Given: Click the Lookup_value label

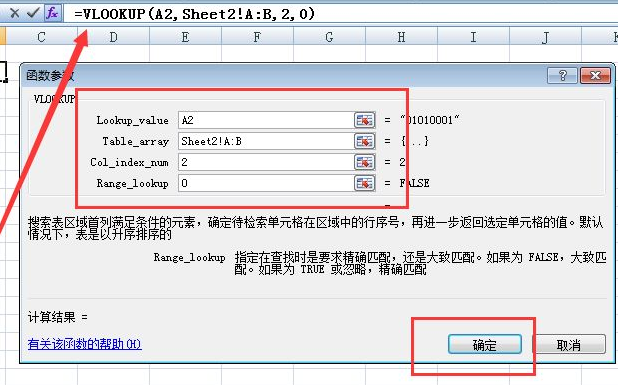Looking at the screenshot, I should [132, 121].
